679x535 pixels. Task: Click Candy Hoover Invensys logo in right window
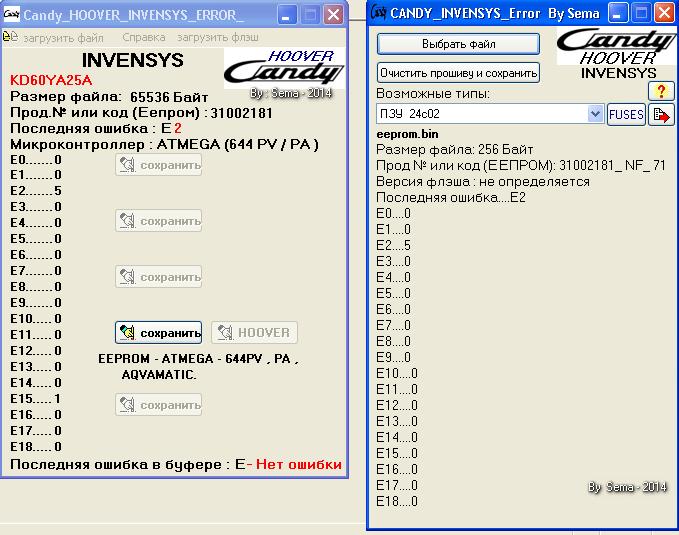click(x=617, y=53)
